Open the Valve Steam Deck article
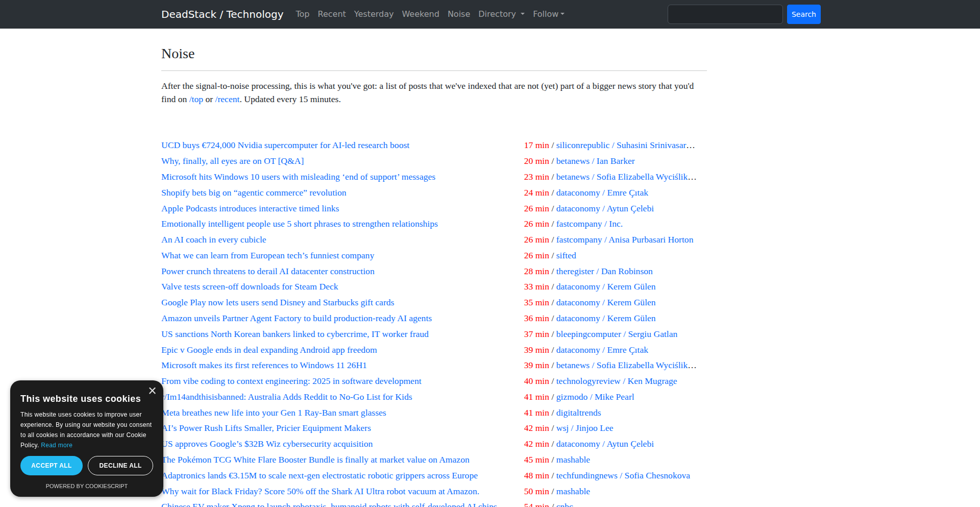This screenshot has height=507, width=980. click(249, 286)
